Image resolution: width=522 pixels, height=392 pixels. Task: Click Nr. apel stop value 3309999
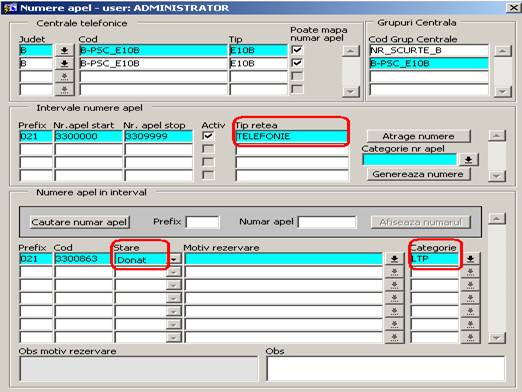[158, 136]
